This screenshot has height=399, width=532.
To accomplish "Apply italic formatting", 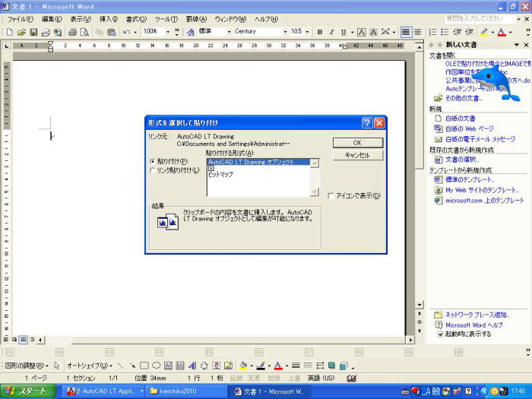I will click(x=331, y=32).
